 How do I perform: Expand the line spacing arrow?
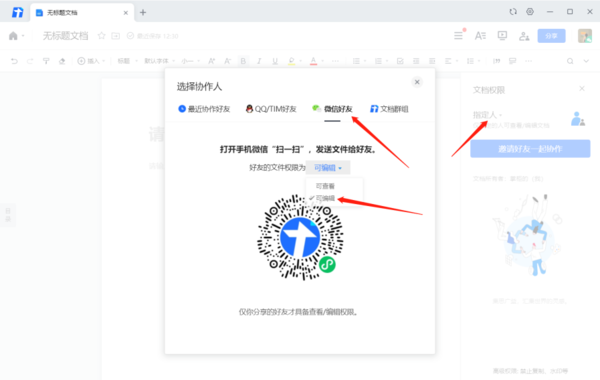tap(479, 61)
